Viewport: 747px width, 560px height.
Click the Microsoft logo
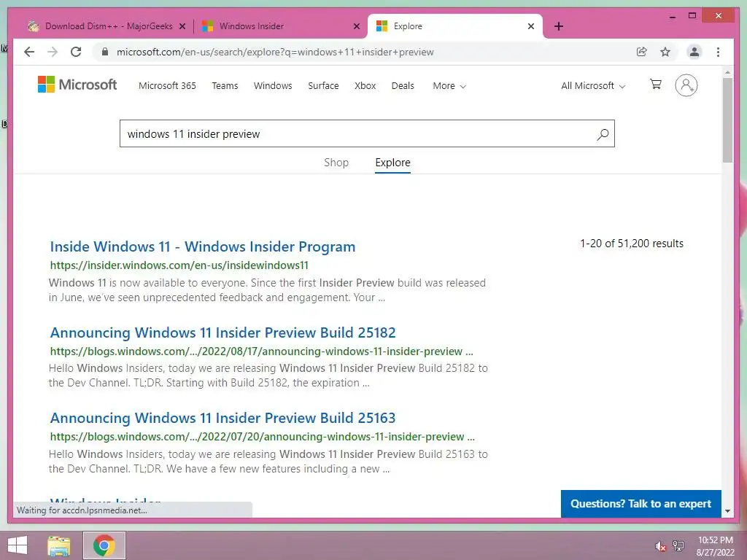[x=77, y=85]
